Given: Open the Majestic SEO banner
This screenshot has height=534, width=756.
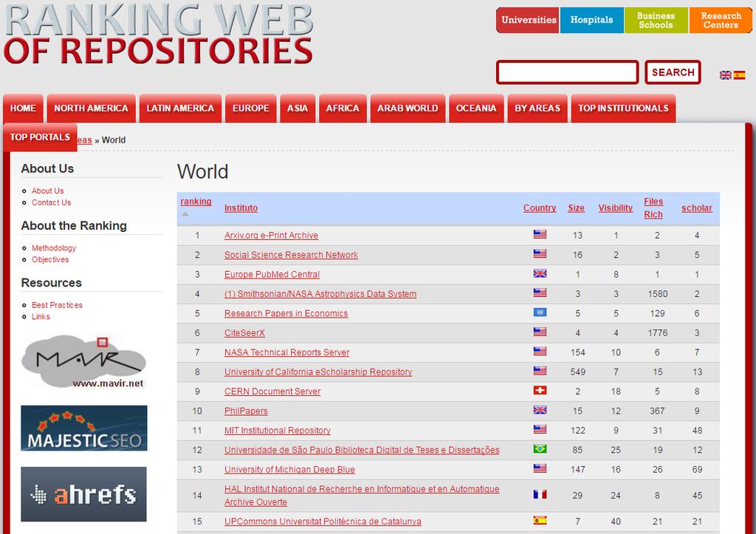Looking at the screenshot, I should pyautogui.click(x=84, y=428).
